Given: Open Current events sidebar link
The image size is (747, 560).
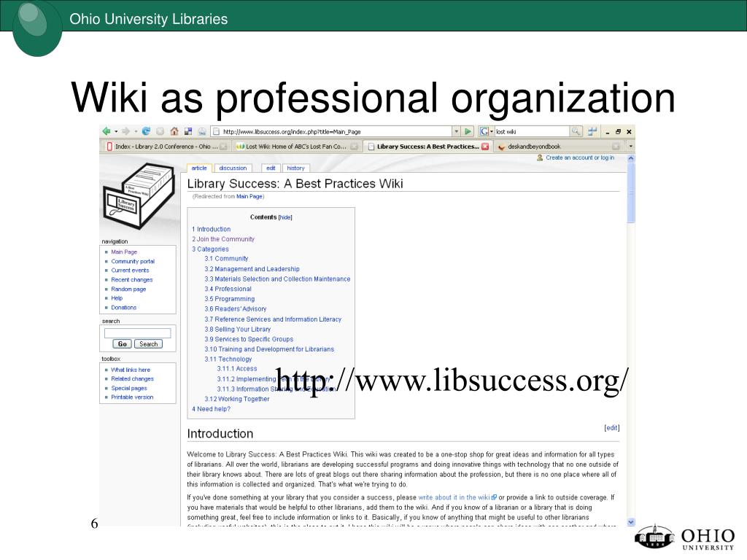Looking at the screenshot, I should (x=130, y=271).
